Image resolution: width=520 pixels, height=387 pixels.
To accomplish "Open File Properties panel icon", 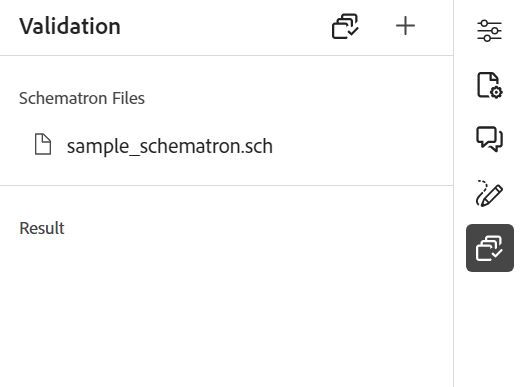I will pyautogui.click(x=489, y=85).
